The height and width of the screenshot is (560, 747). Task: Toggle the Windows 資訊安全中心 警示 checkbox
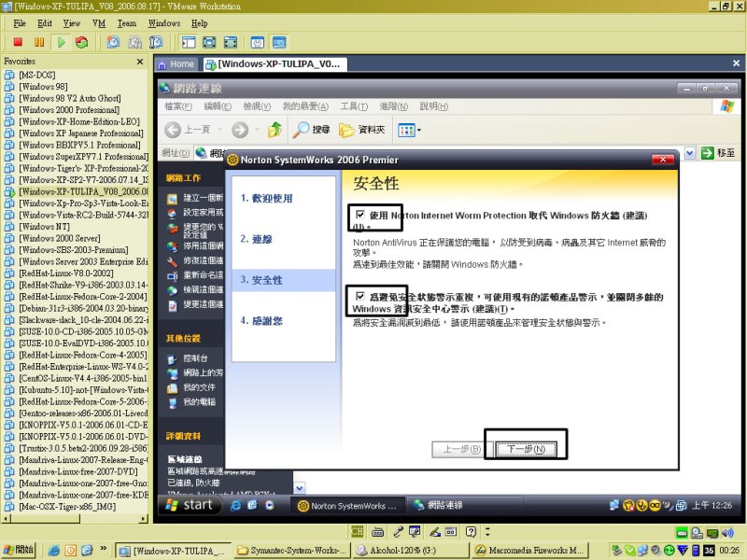360,296
